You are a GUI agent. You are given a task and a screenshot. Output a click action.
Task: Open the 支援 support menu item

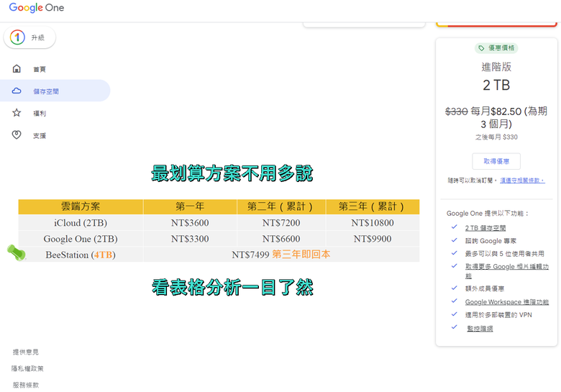pos(40,135)
